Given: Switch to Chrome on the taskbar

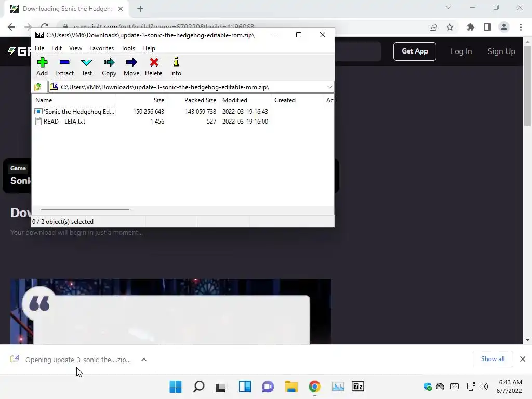Looking at the screenshot, I should tap(314, 387).
